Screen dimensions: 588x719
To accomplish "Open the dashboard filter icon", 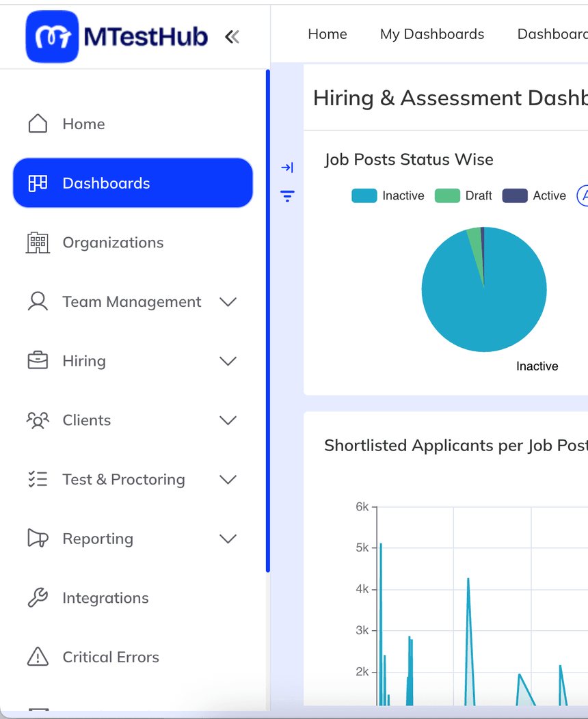I will [x=287, y=196].
